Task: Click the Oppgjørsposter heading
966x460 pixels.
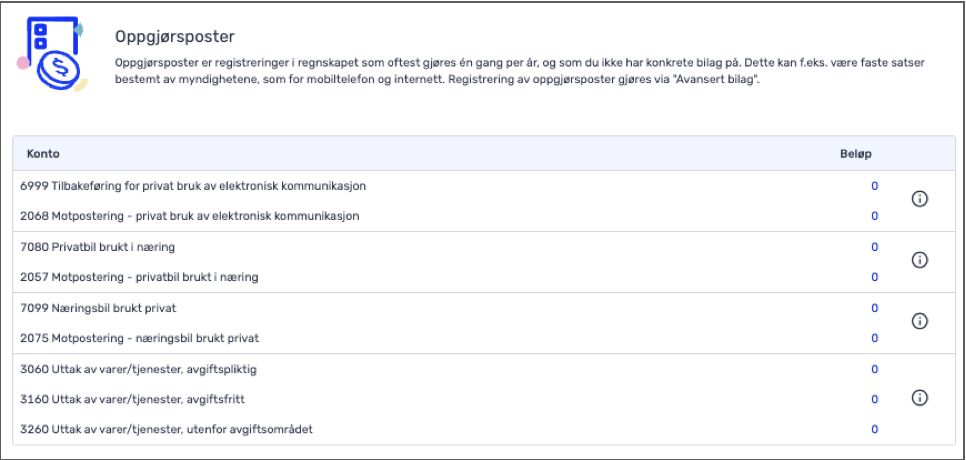Action: tap(175, 37)
